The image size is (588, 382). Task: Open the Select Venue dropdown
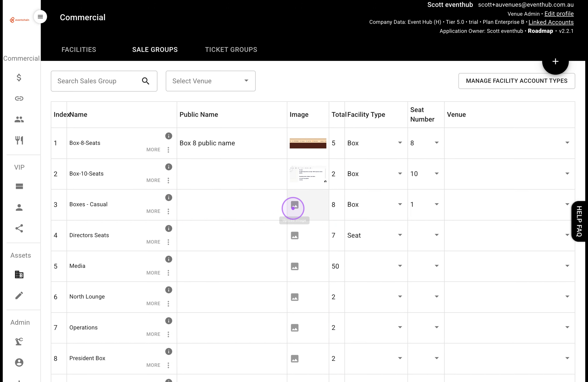[x=210, y=81]
